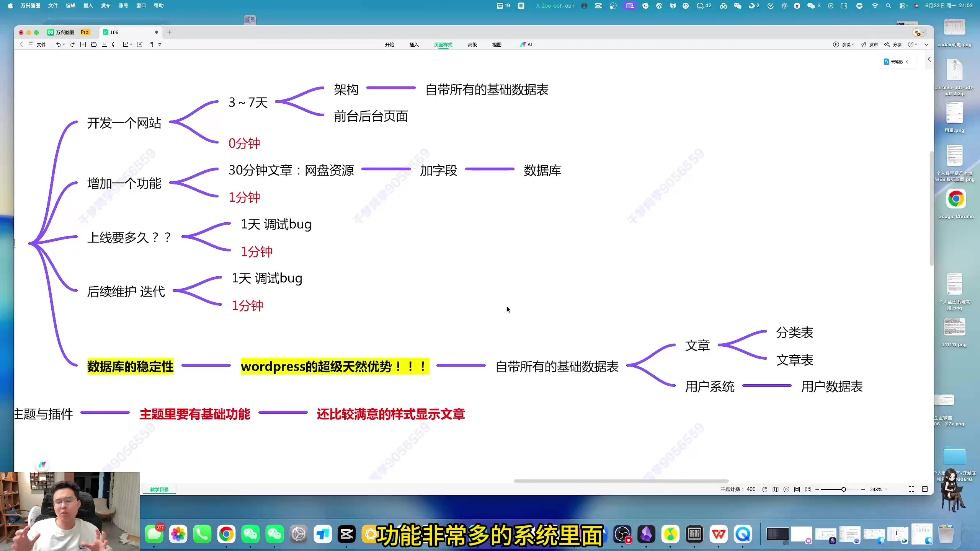Open the 云笔记 cloud notes panel

point(896,62)
